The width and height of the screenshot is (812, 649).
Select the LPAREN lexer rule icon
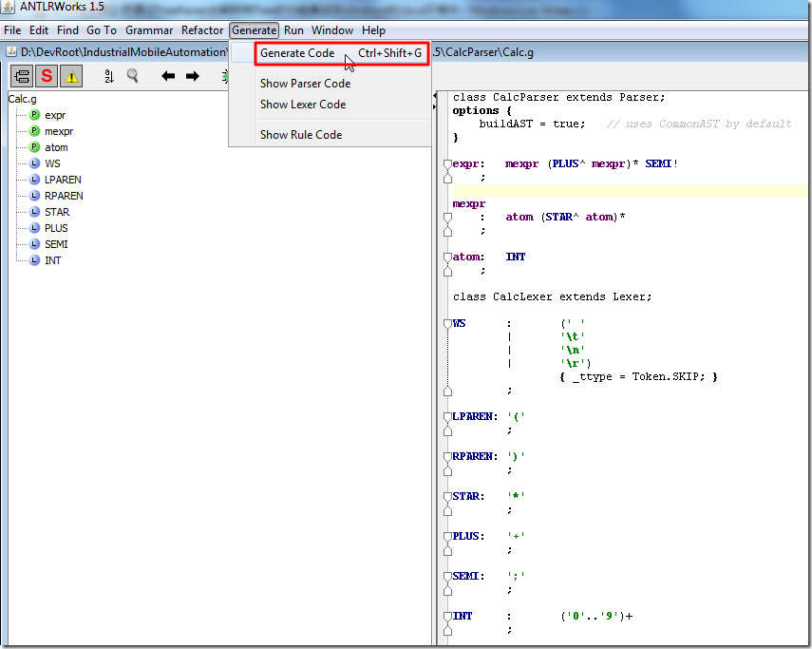35,180
